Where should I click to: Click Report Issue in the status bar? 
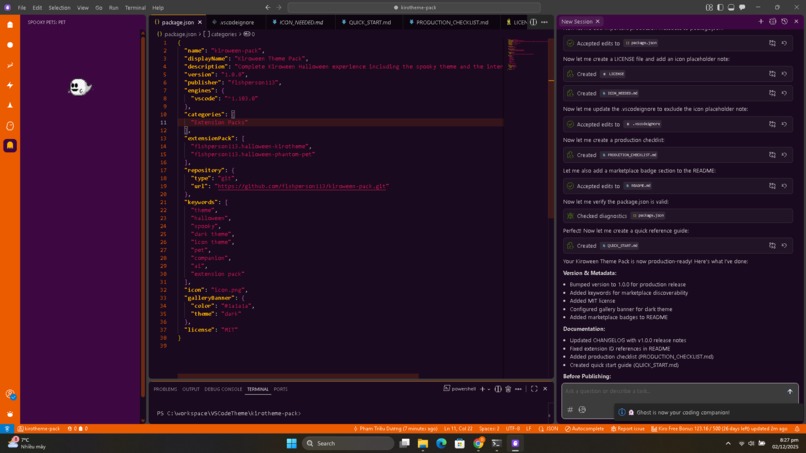click(x=628, y=428)
